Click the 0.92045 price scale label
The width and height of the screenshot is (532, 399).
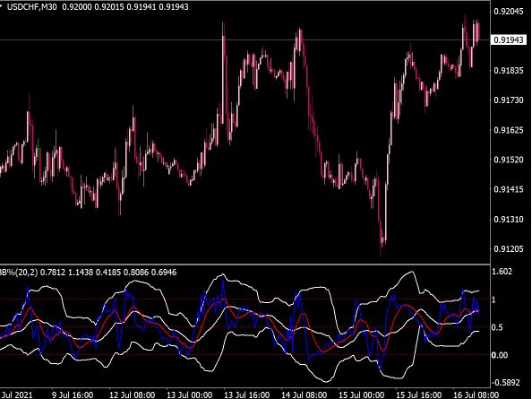click(508, 11)
